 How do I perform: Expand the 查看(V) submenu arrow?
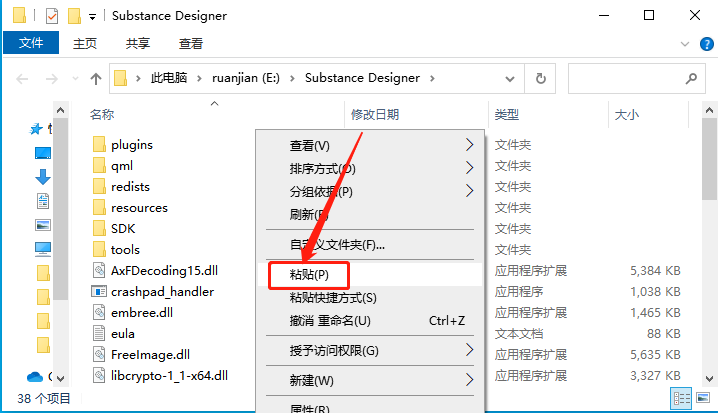(469, 145)
